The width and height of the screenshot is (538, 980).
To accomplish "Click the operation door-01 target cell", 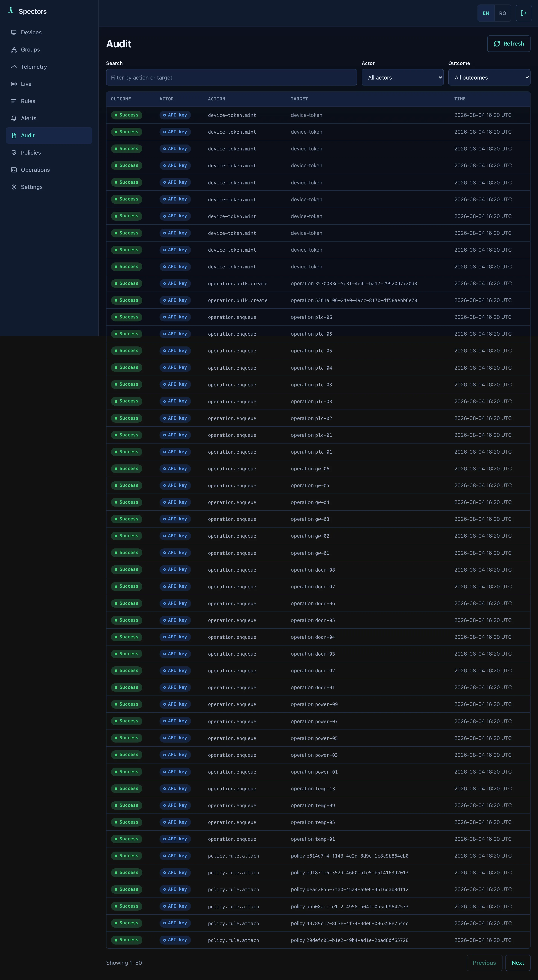I will point(313,687).
